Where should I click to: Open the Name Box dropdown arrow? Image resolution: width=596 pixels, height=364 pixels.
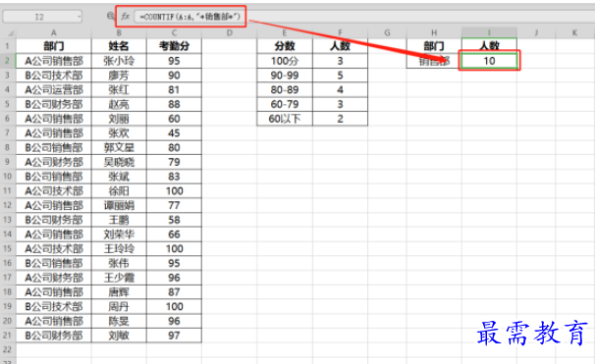coord(80,17)
